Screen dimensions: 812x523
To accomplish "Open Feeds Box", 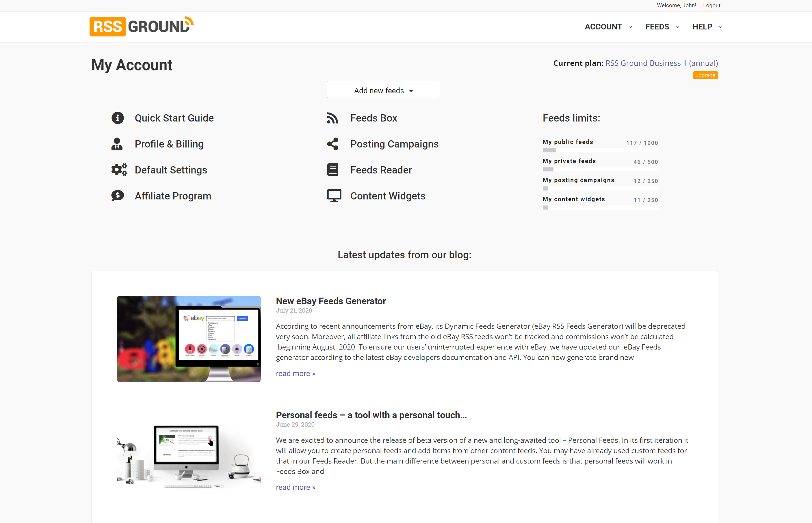I will (x=374, y=118).
